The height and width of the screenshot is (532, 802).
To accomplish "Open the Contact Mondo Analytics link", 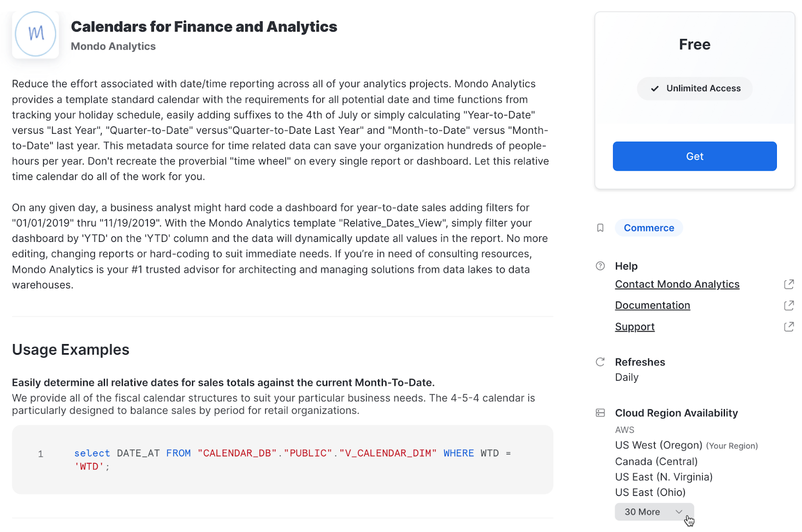I will [677, 285].
